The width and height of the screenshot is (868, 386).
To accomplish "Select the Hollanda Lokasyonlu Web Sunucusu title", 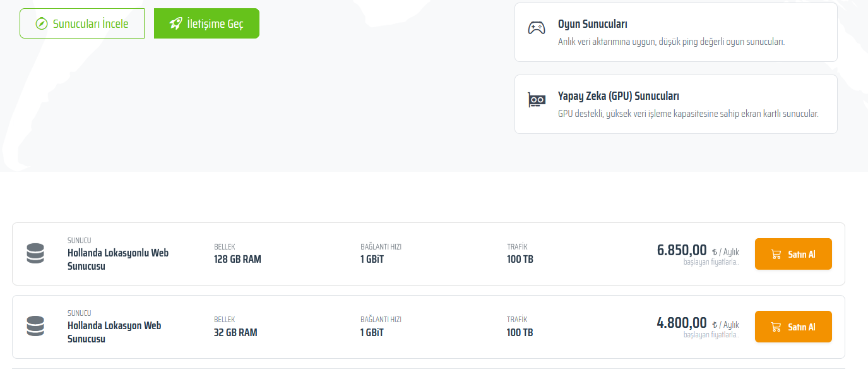I will 118,259.
